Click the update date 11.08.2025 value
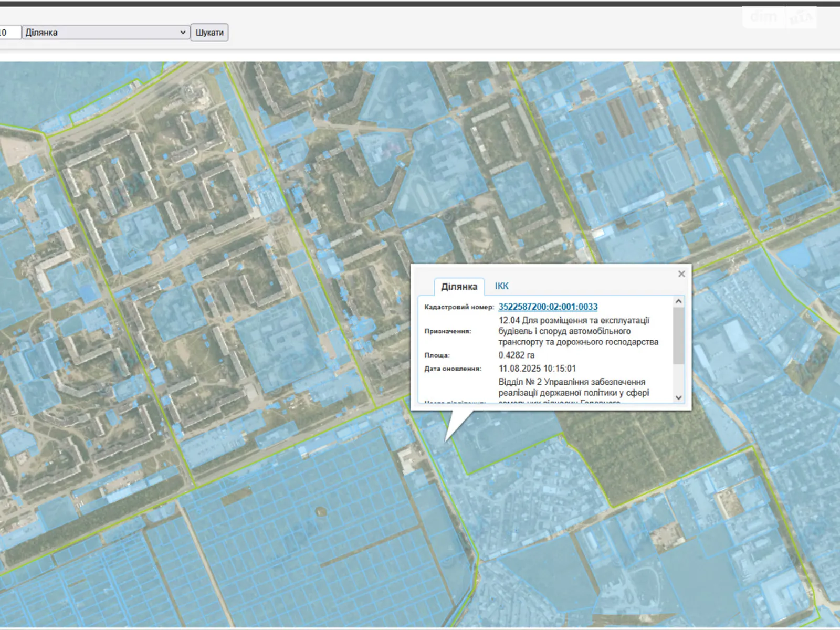Image resolution: width=840 pixels, height=630 pixels. [537, 369]
